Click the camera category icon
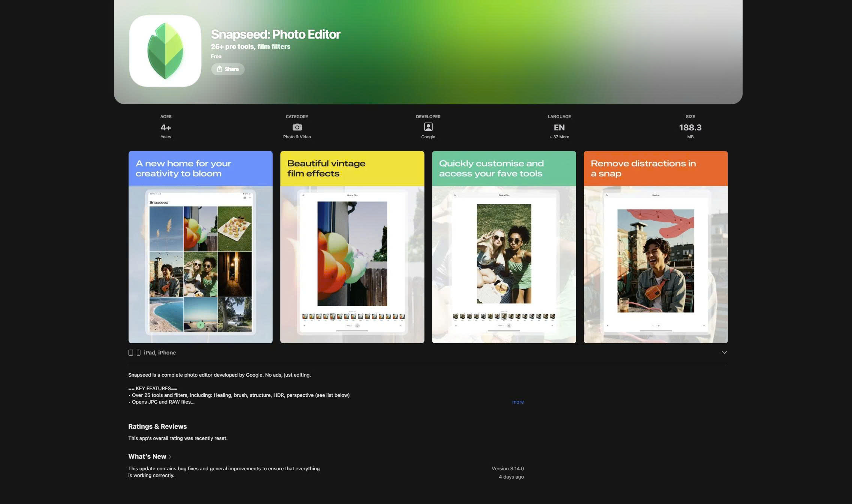The height and width of the screenshot is (504, 852). click(x=297, y=127)
